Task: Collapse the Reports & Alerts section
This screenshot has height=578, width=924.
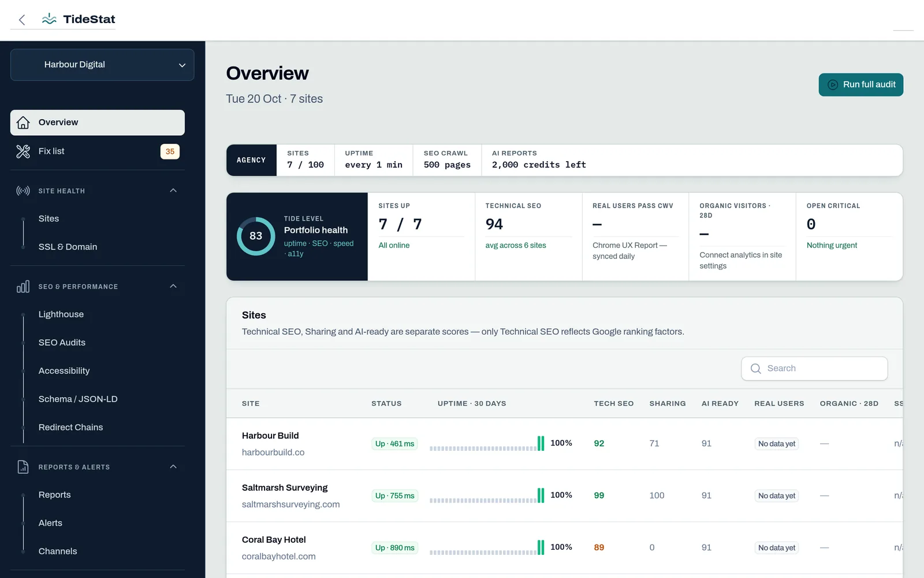Action: pyautogui.click(x=173, y=467)
